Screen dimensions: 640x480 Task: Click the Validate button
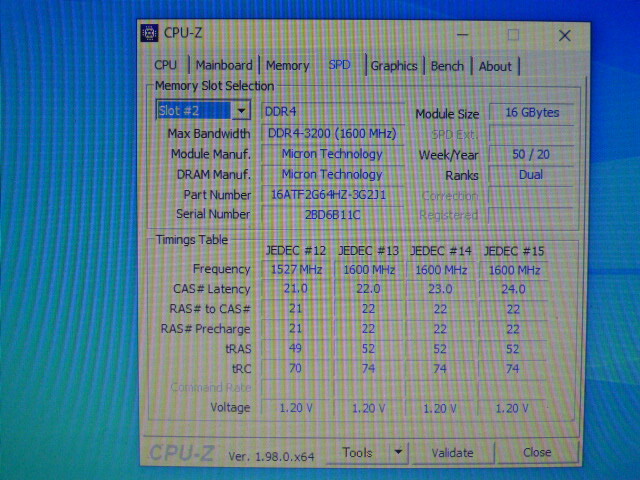coord(452,453)
